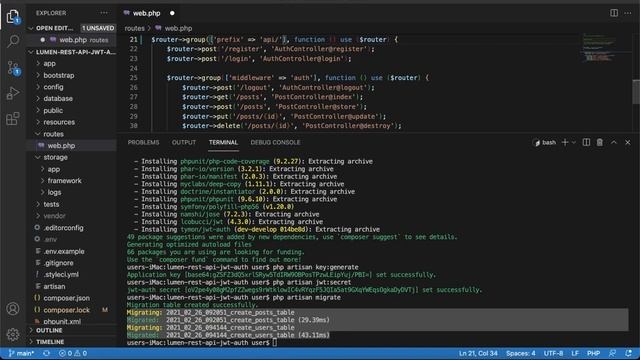The width and height of the screenshot is (640, 360).
Task: Expand the logs folder
Action: tap(54, 192)
